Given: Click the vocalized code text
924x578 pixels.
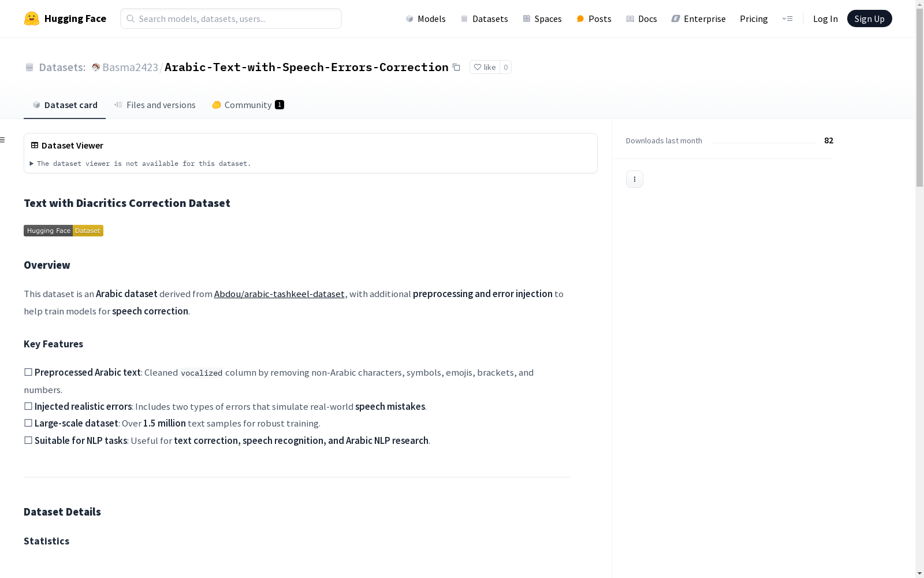Looking at the screenshot, I should click(202, 373).
